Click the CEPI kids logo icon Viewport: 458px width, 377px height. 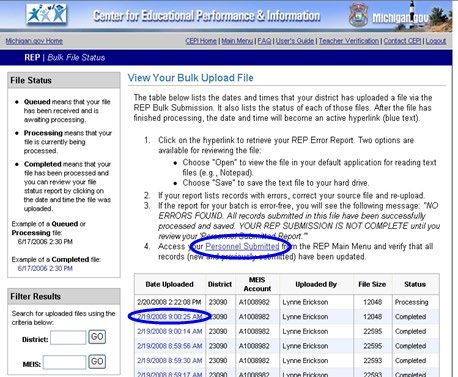click(47, 14)
